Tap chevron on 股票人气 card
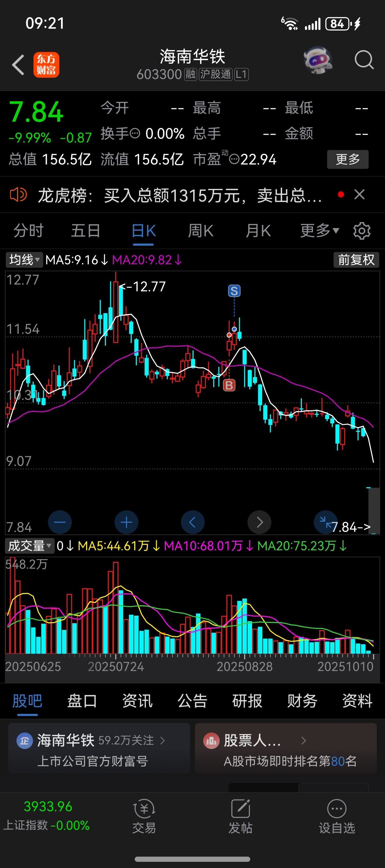385x868 pixels. 303,741
